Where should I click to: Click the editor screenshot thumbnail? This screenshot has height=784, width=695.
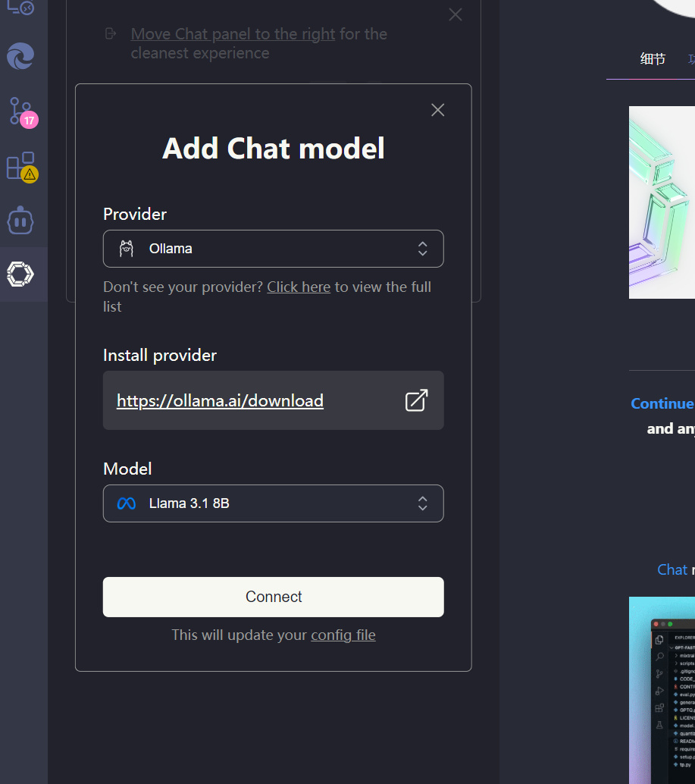coord(662,690)
